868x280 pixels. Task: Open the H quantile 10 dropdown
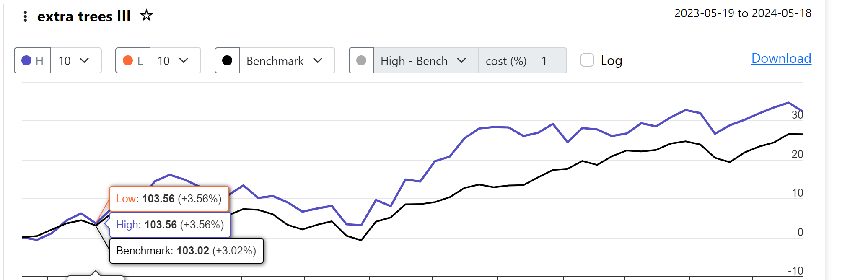[x=76, y=61]
